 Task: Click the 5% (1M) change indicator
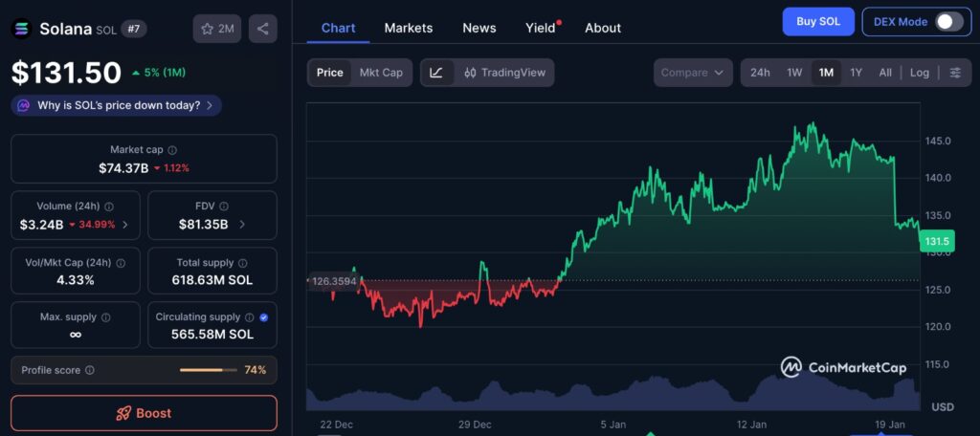(x=160, y=73)
